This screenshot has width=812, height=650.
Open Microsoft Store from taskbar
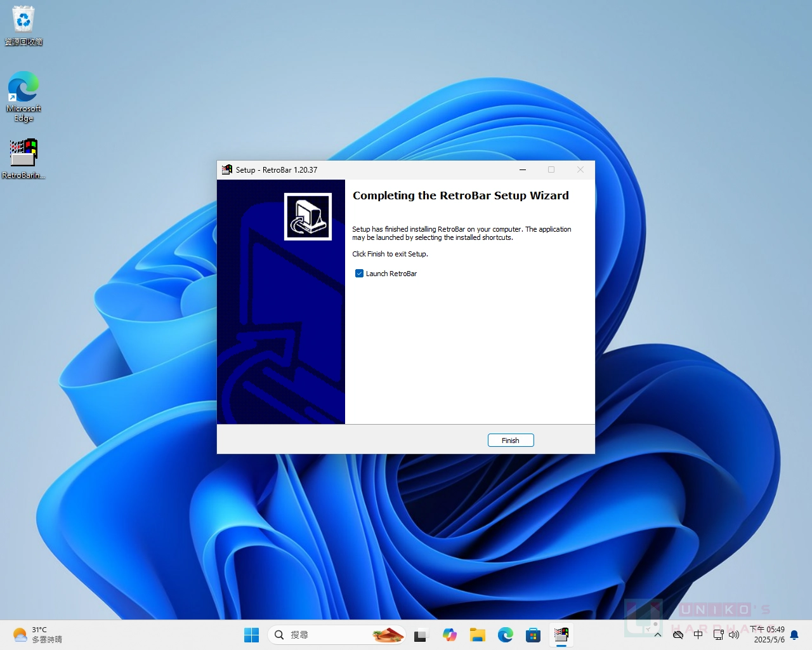pyautogui.click(x=534, y=635)
